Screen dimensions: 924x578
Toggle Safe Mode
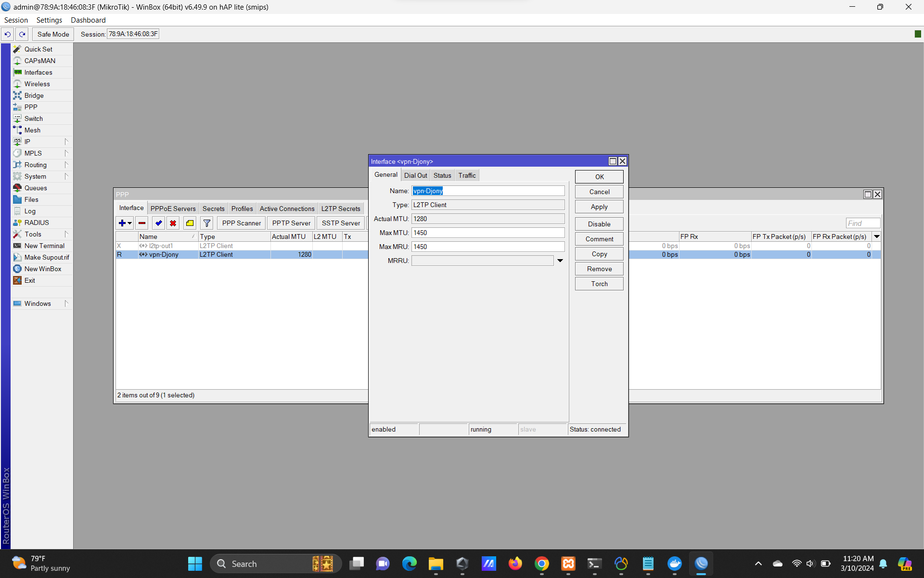(53, 34)
